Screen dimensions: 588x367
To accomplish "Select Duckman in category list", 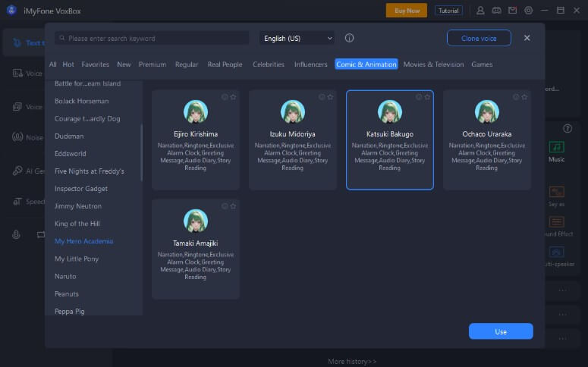I will pos(69,136).
